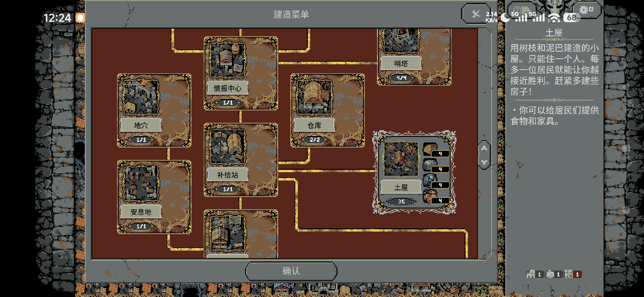Select the 仓库 building card
This screenshot has width=644, height=297.
tap(327, 110)
